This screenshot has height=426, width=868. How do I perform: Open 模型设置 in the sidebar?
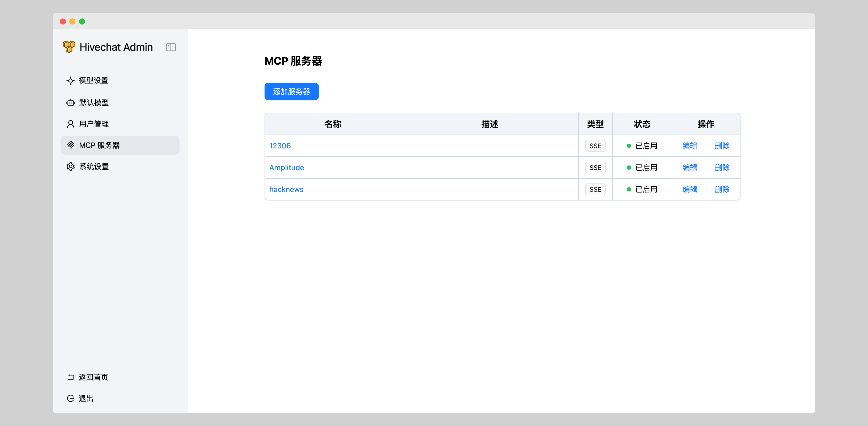click(93, 81)
